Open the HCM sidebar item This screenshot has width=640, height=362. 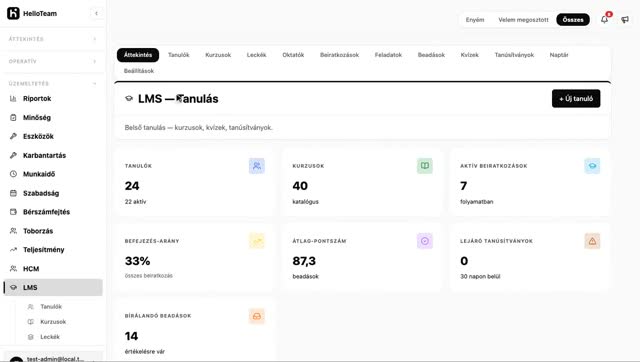[x=53, y=269]
